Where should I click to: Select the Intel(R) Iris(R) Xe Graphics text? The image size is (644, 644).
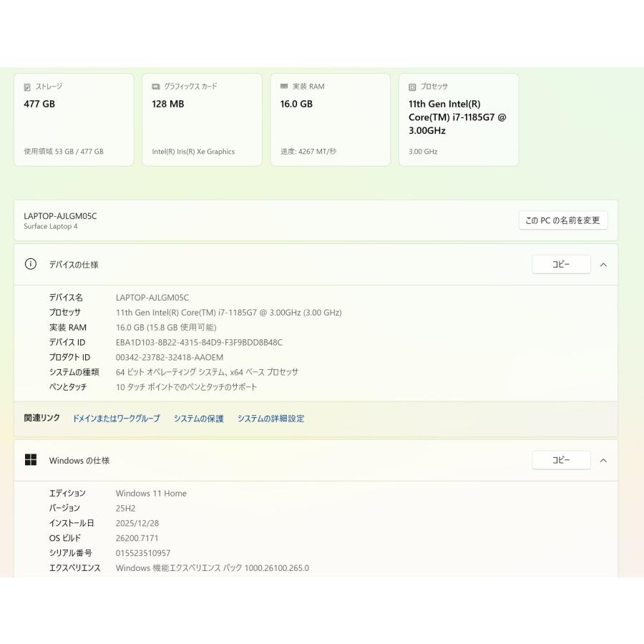point(193,152)
